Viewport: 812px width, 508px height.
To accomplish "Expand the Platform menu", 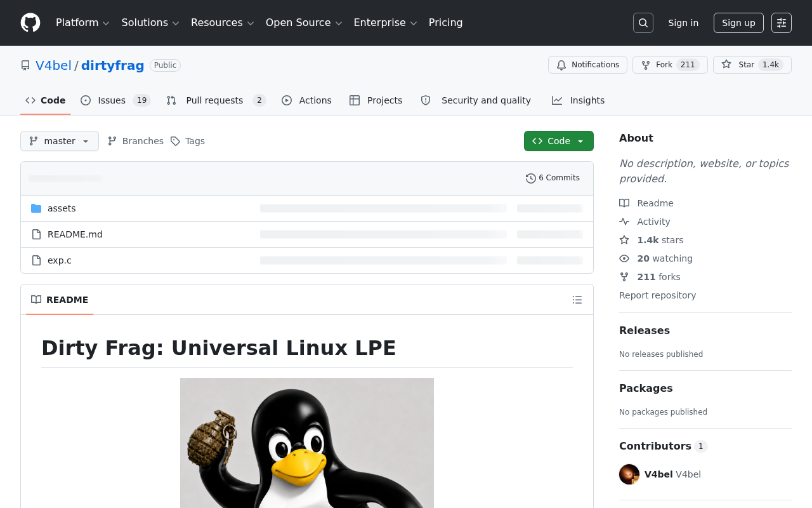I will pos(82,23).
